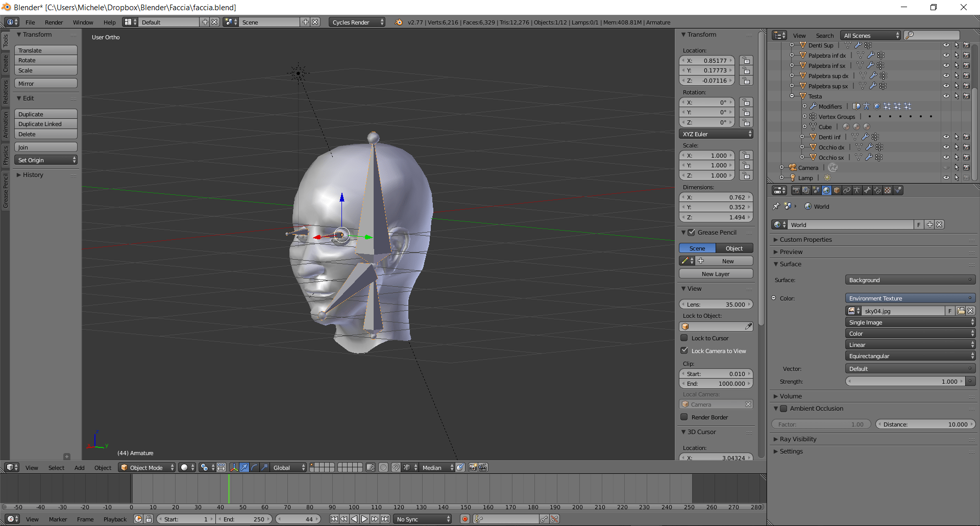Open the XYZ Euler rotation mode dropdown

coord(716,134)
